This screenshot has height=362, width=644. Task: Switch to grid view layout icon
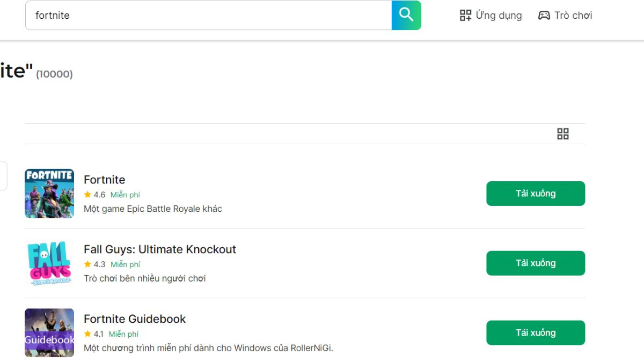click(x=563, y=134)
